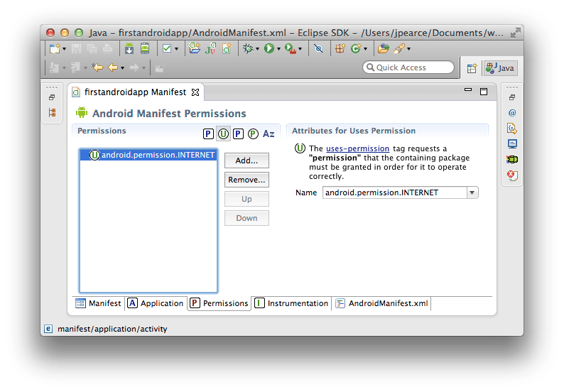Expand the Debug dropdown arrow
The width and height of the screenshot is (564, 392).
(258, 49)
